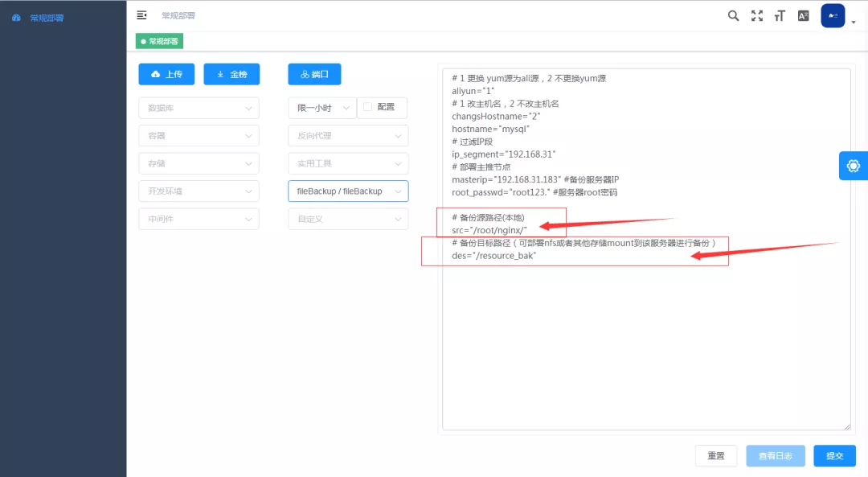Screen dimensions: 868x477
Task: Open 常规部署 in the sidebar menu
Action: 47,18
